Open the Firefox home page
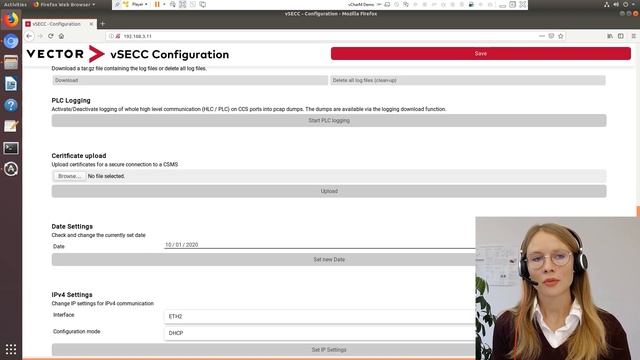 click(x=61, y=36)
